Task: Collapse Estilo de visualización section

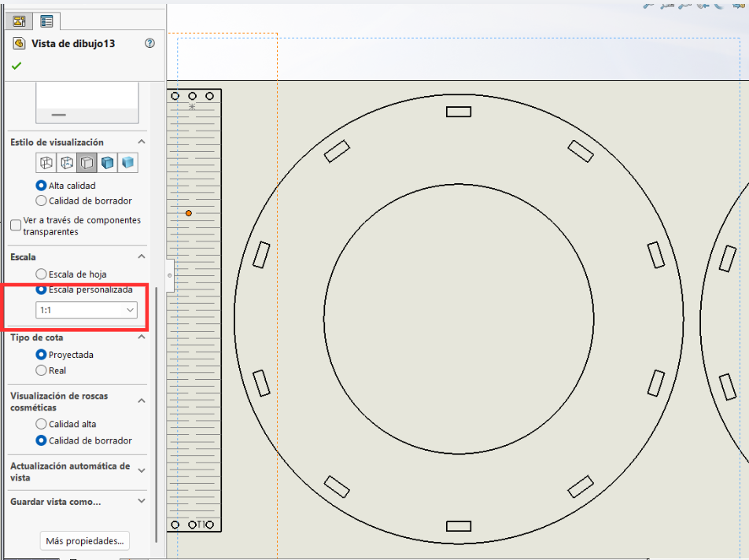Action: (x=142, y=142)
